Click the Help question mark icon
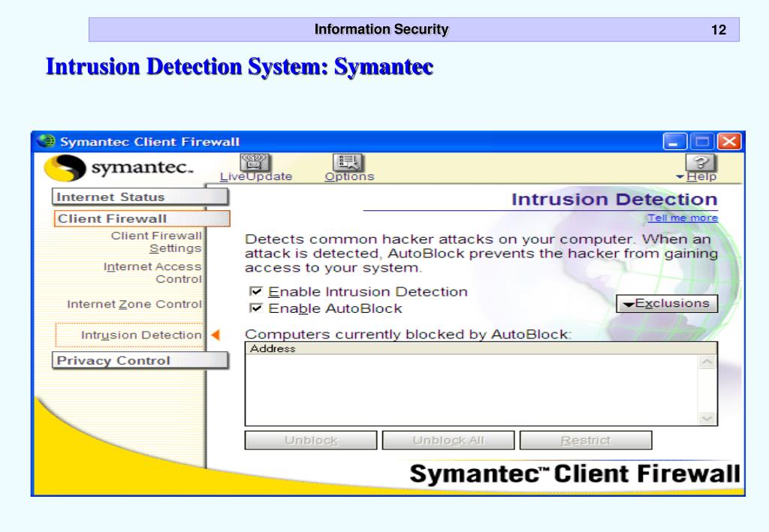The width and height of the screenshot is (769, 532). click(701, 163)
